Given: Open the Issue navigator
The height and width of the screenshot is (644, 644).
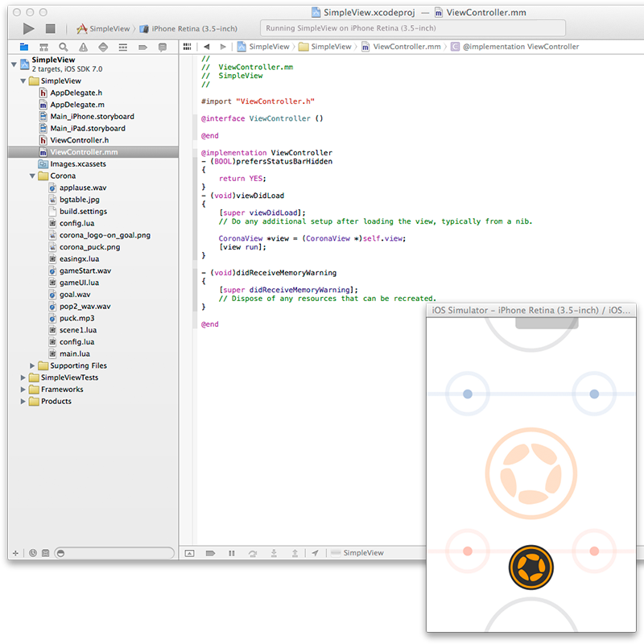Looking at the screenshot, I should coord(82,47).
